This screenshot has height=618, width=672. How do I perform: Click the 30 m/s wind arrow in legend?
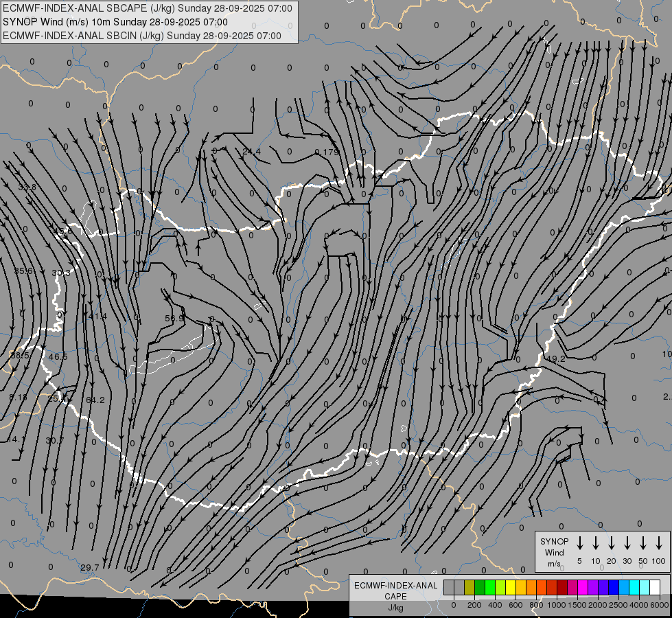click(x=627, y=543)
